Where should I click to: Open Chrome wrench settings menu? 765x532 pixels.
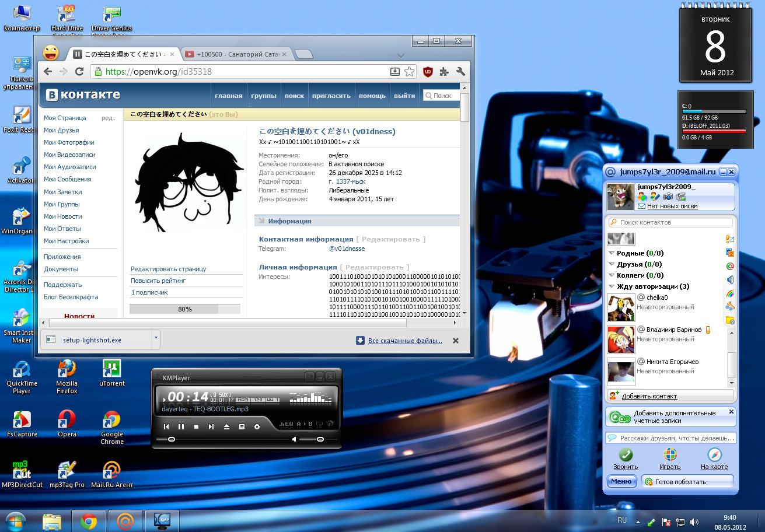(460, 72)
